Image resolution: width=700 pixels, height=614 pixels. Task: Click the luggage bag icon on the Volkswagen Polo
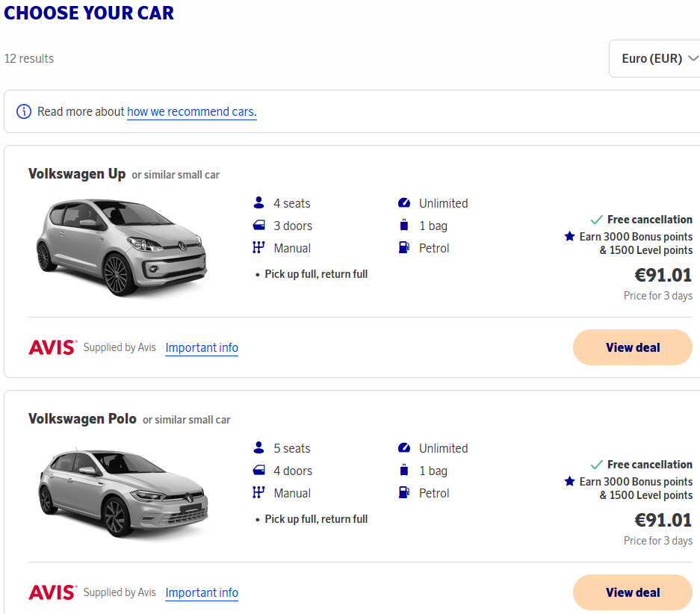pos(404,471)
